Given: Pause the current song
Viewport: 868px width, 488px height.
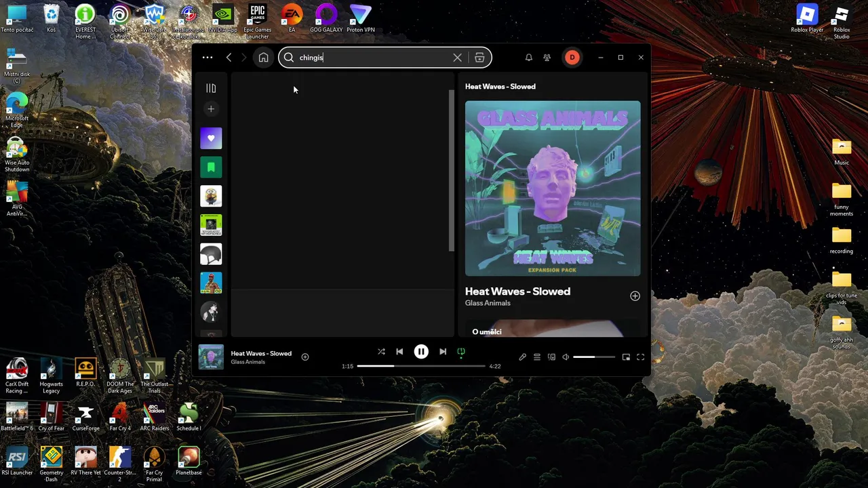Looking at the screenshot, I should (421, 352).
